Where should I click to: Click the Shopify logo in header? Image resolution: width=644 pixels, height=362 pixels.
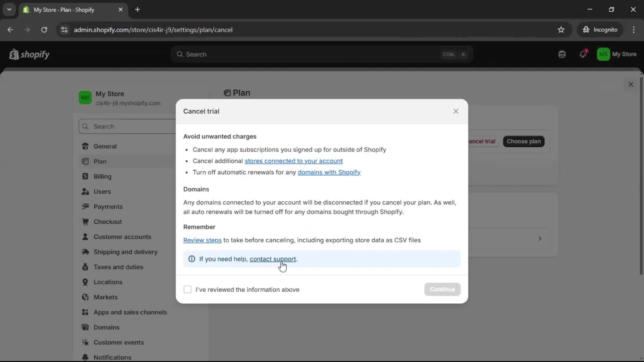[x=30, y=54]
